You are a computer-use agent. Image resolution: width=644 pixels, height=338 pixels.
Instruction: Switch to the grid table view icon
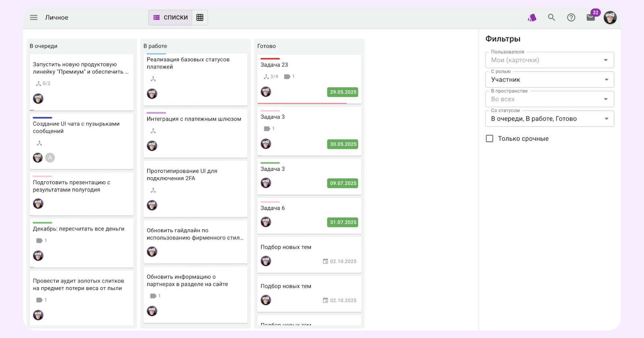point(200,17)
